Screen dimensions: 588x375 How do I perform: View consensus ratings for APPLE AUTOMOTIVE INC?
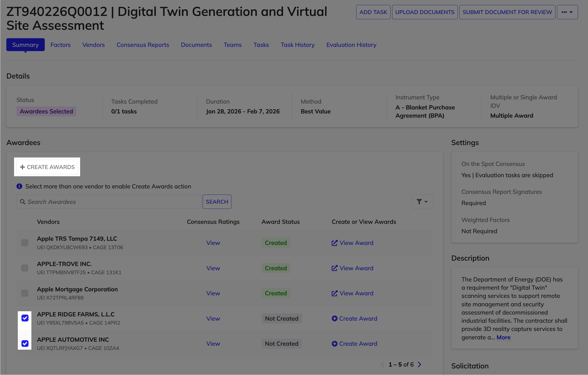pyautogui.click(x=213, y=344)
